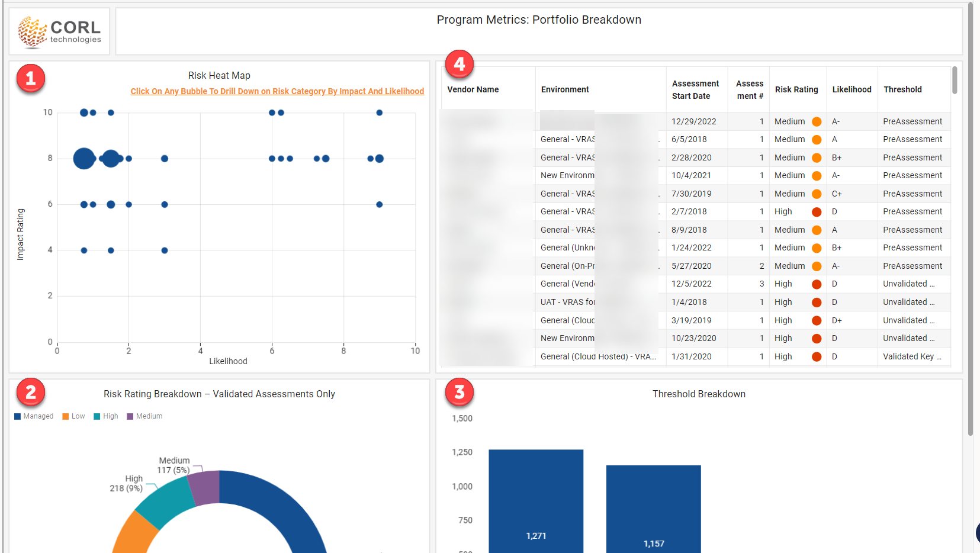Sort by Assessment Start Date column header

pyautogui.click(x=695, y=89)
